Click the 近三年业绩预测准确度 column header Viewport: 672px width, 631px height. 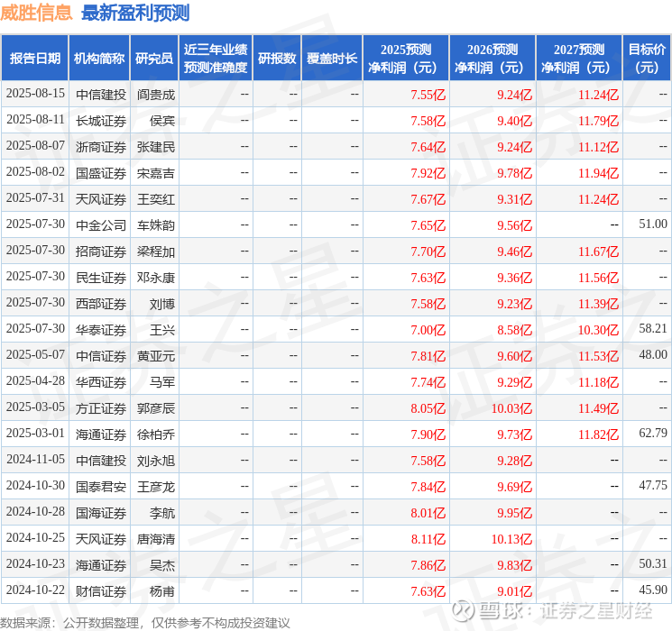pyautogui.click(x=216, y=59)
